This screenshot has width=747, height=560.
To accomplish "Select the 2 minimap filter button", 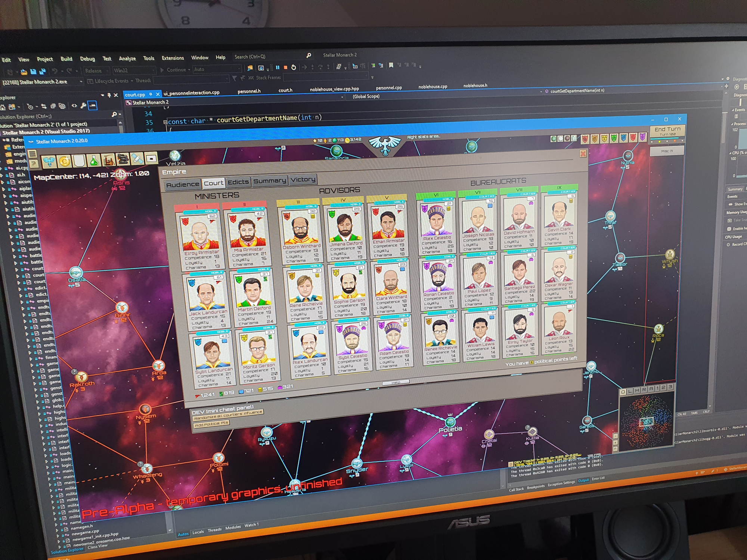I will 664,388.
